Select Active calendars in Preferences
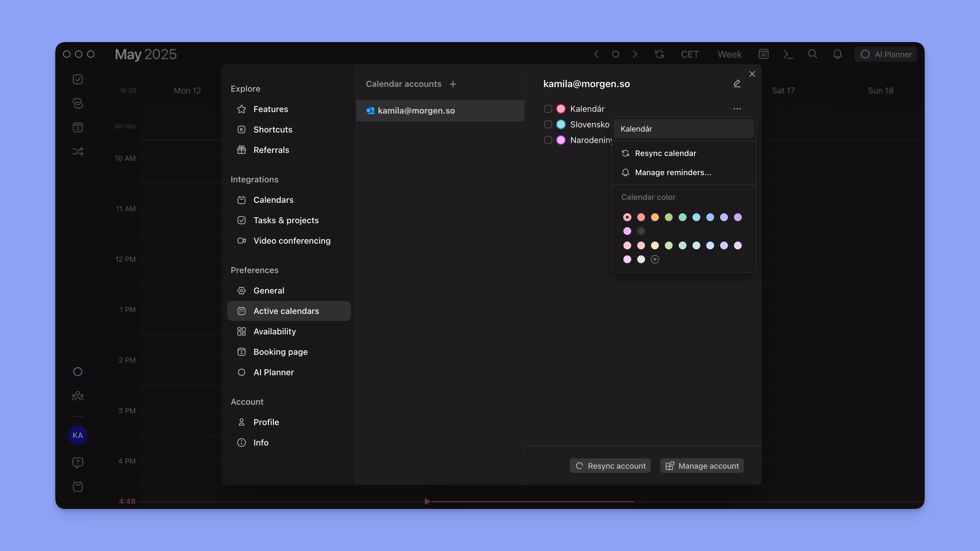This screenshot has height=551, width=980. [289, 311]
